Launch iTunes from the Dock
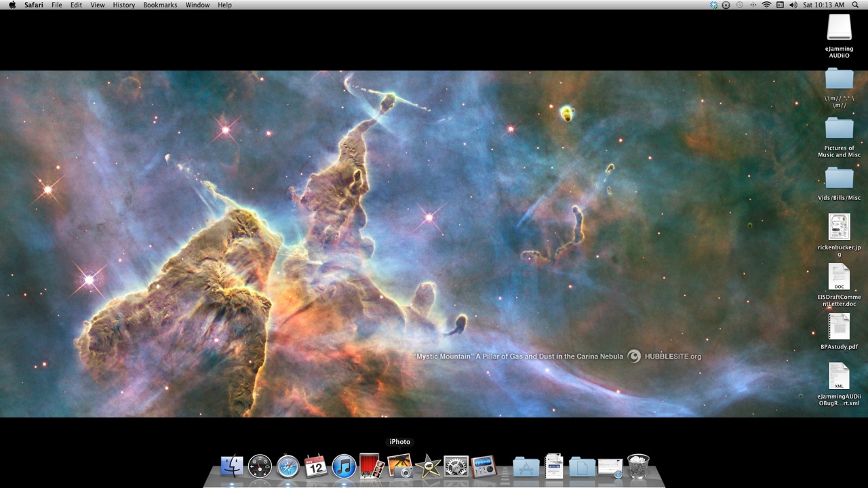 [x=344, y=466]
